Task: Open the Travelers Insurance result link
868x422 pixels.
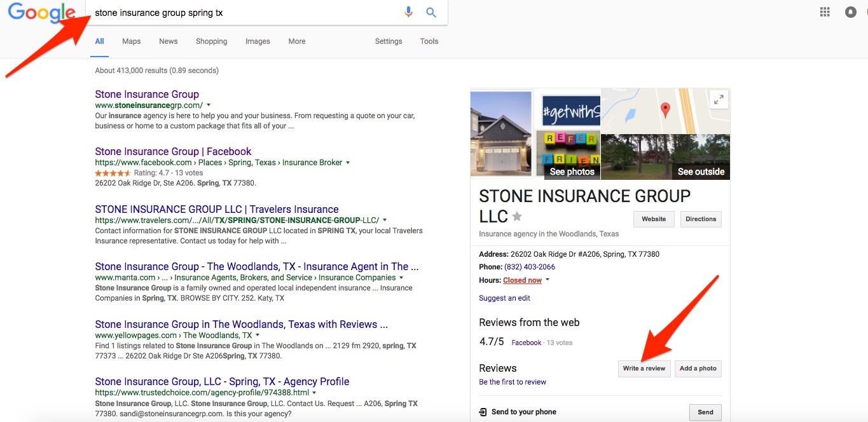Action: [217, 209]
